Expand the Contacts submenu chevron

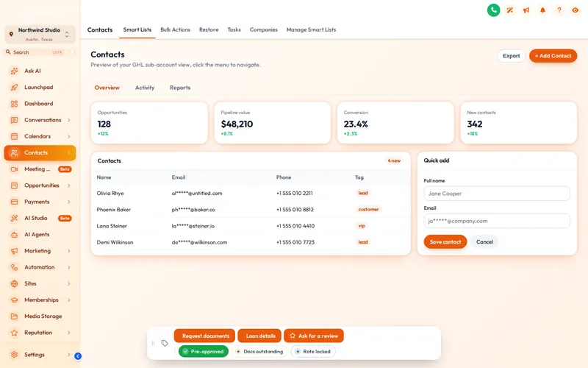(69, 153)
